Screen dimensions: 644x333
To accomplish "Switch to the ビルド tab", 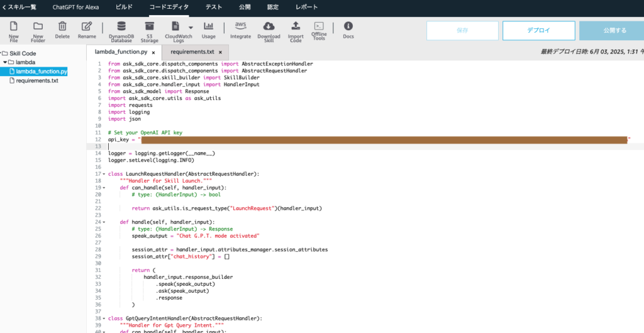I will (x=125, y=7).
